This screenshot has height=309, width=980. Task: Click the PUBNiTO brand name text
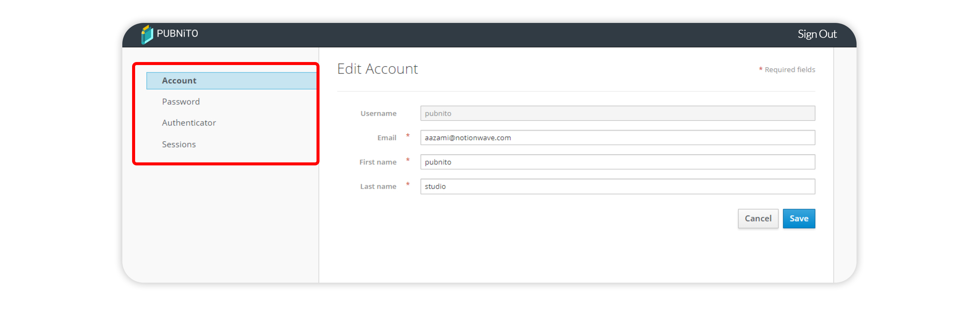click(x=177, y=34)
